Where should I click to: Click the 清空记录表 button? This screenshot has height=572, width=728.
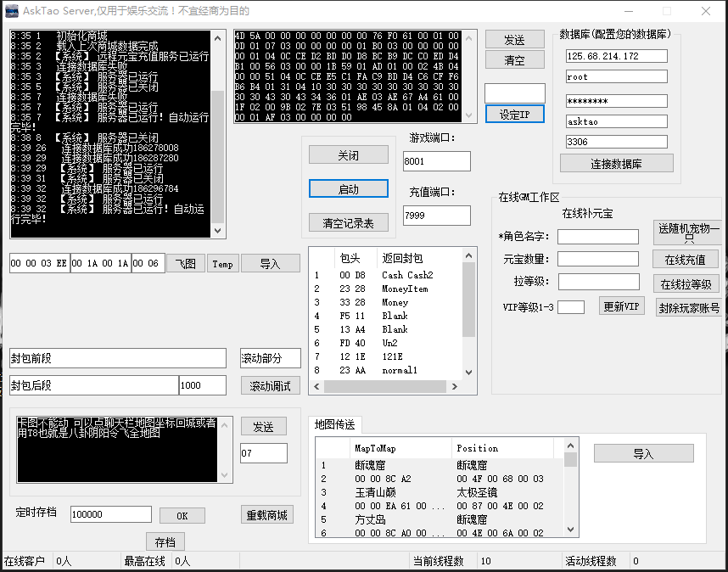click(348, 223)
